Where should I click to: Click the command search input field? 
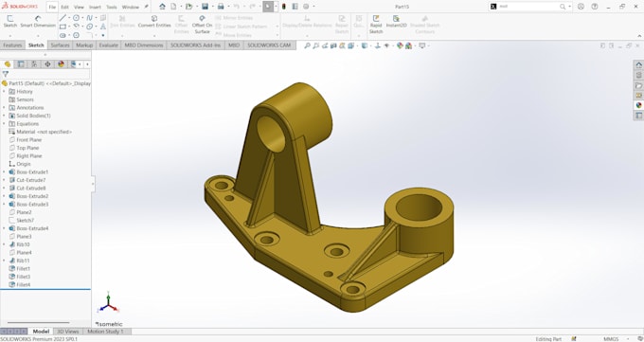point(528,7)
